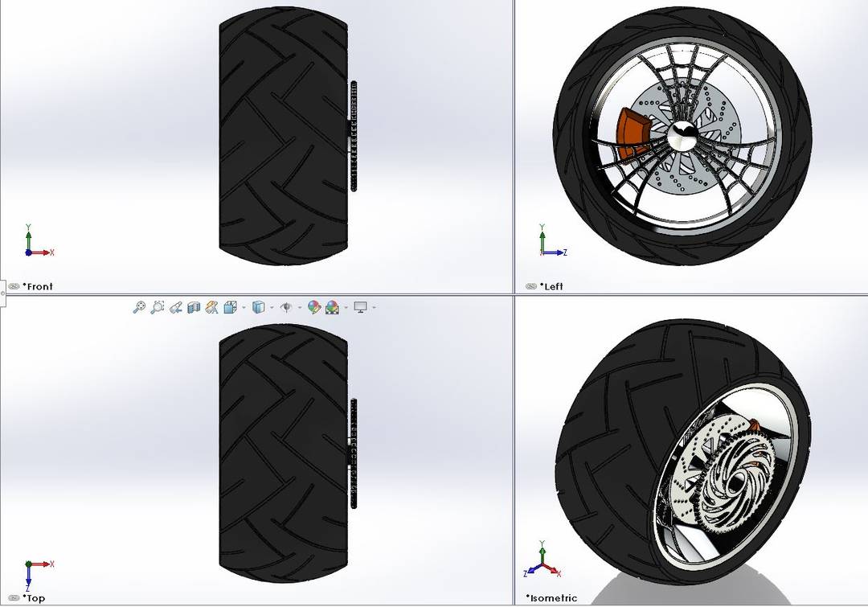Expand the View Orientation dropdown arrow
Screen dimensions: 868x607
(244, 306)
